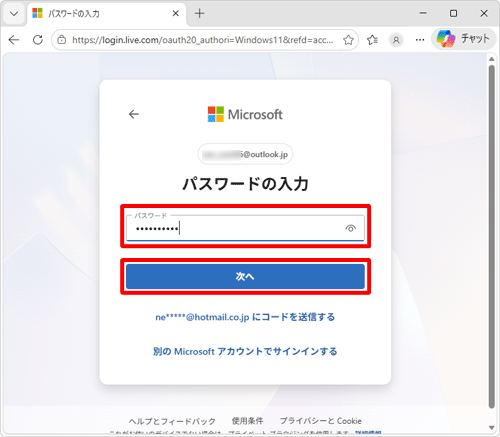Viewport: 500px width, 437px height.
Task: Maximize the browser window
Action: click(x=453, y=13)
